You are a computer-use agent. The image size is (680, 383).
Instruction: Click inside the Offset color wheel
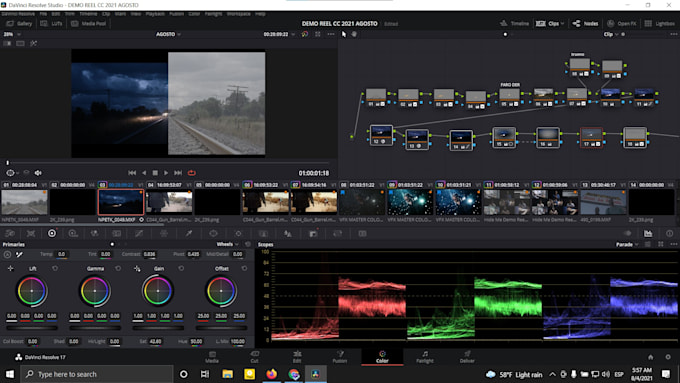[x=221, y=291]
